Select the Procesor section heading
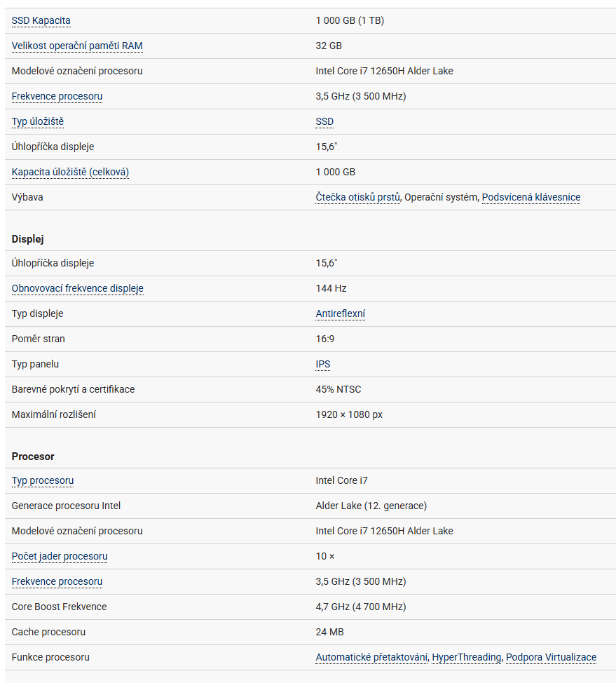 pos(33,457)
